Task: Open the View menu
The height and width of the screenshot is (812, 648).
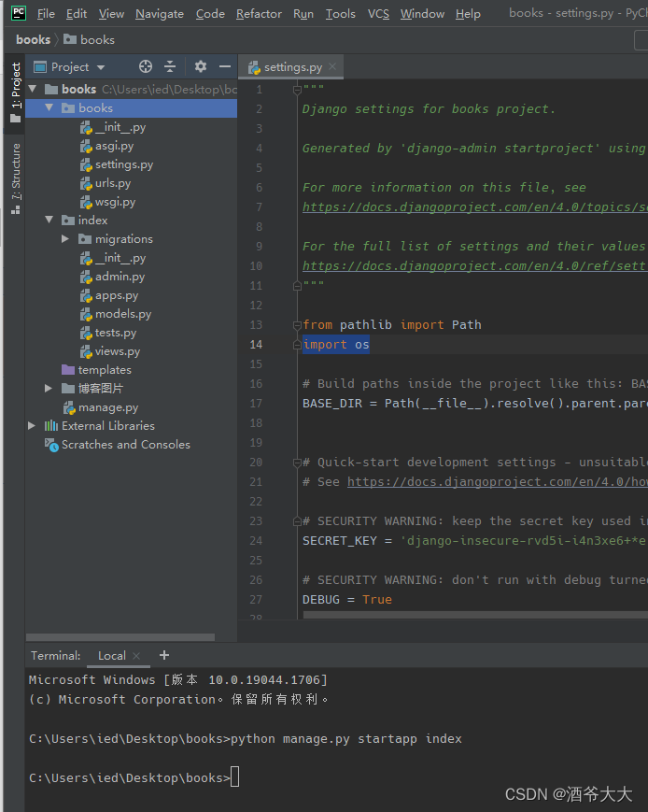Action: (x=111, y=14)
